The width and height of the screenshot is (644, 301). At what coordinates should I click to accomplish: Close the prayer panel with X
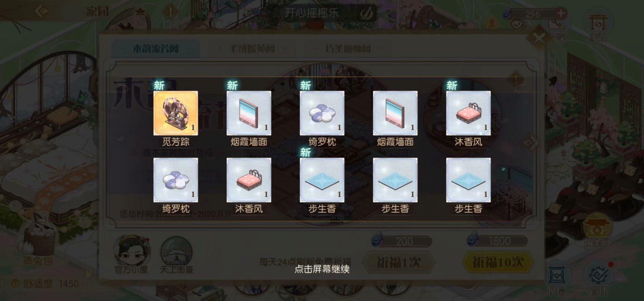539,38
